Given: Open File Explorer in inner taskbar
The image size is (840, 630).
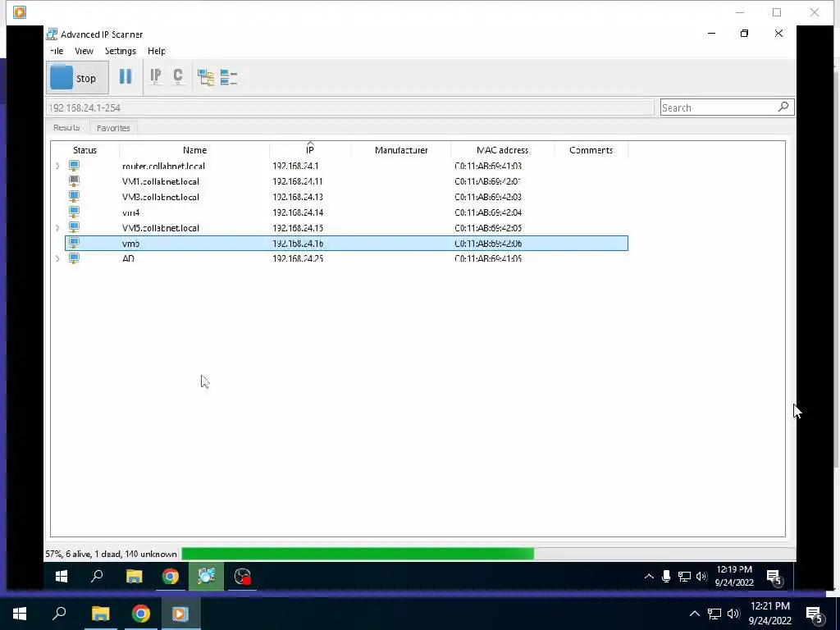Looking at the screenshot, I should click(x=134, y=577).
